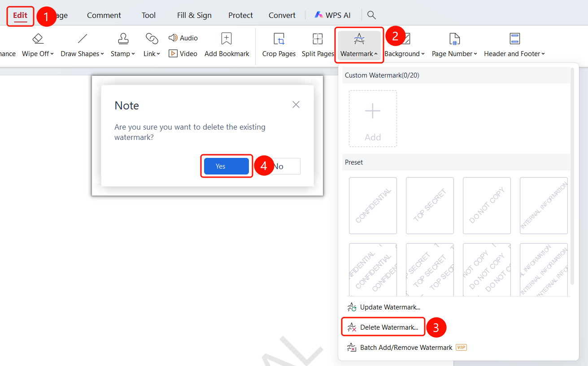
Task: Insert Audio from the toolbar
Action: point(183,38)
